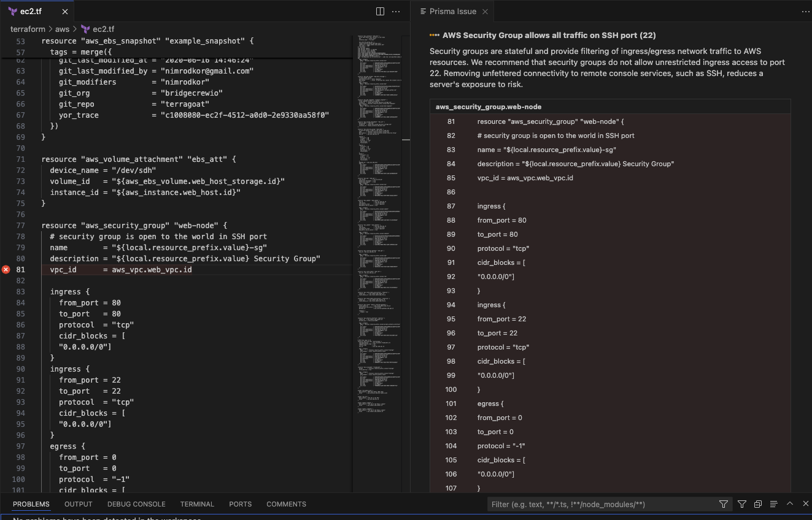
Task: Close the bottom panel with X icon
Action: click(806, 504)
